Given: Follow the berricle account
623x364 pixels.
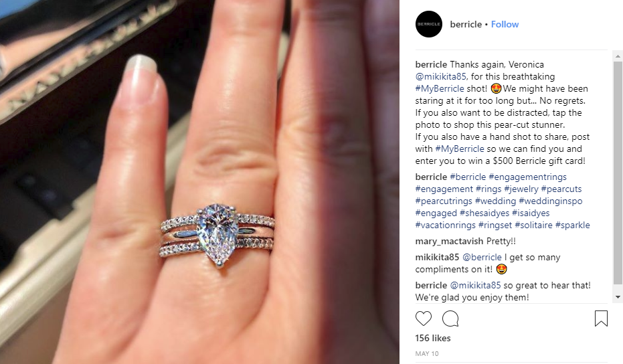Looking at the screenshot, I should pyautogui.click(x=505, y=24).
